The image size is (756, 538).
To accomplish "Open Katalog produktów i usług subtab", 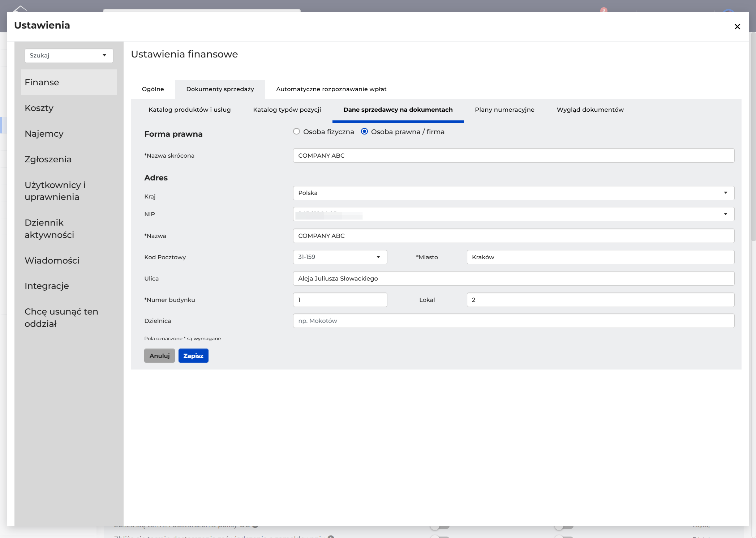I will pyautogui.click(x=189, y=110).
